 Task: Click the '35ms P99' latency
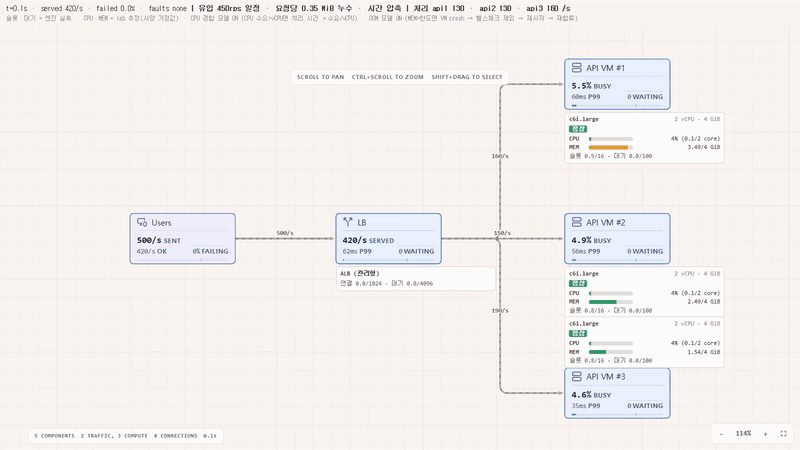pyautogui.click(x=586, y=406)
